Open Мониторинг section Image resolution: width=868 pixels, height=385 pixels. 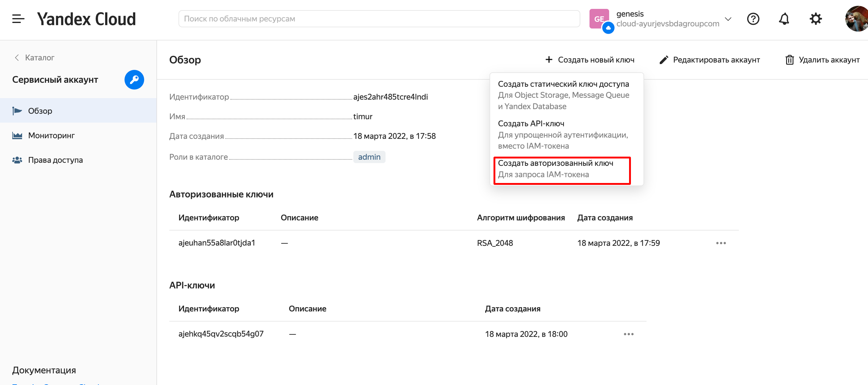tap(78, 135)
